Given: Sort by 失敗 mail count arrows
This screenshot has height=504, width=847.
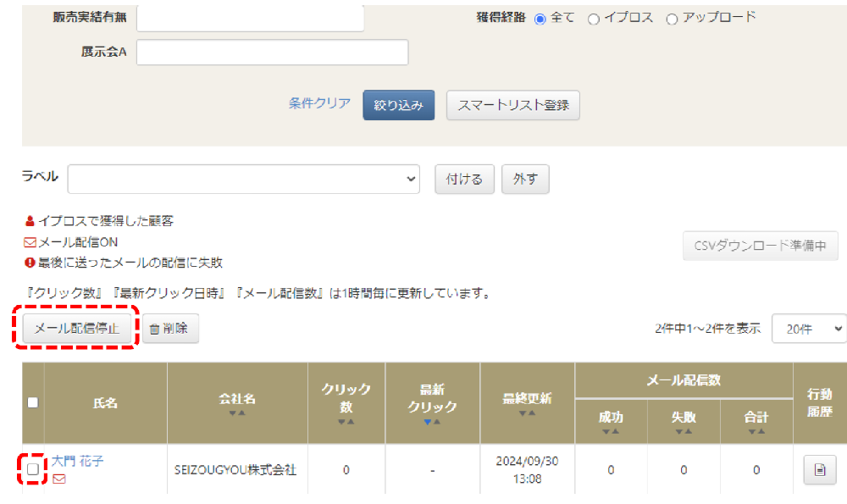Looking at the screenshot, I should click(x=683, y=431).
